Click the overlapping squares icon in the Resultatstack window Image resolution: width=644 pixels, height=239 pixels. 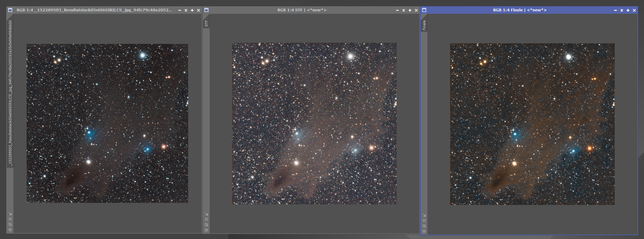pyautogui.click(x=10, y=224)
